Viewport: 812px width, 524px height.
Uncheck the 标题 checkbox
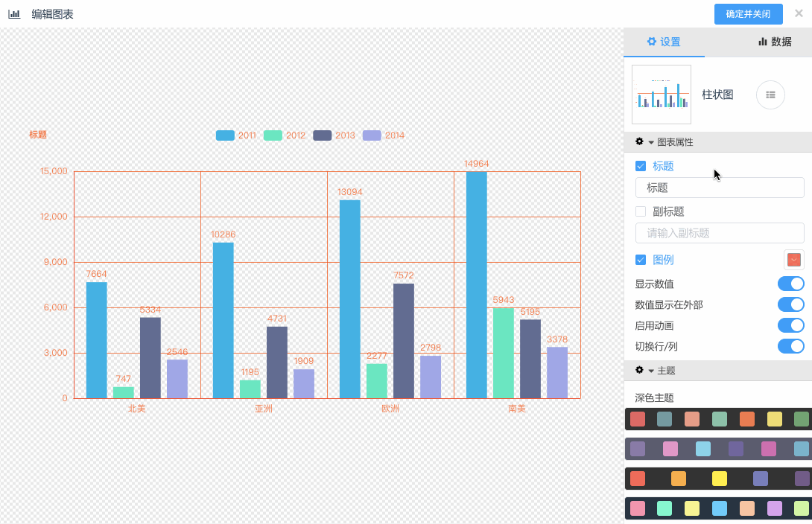[x=641, y=166]
